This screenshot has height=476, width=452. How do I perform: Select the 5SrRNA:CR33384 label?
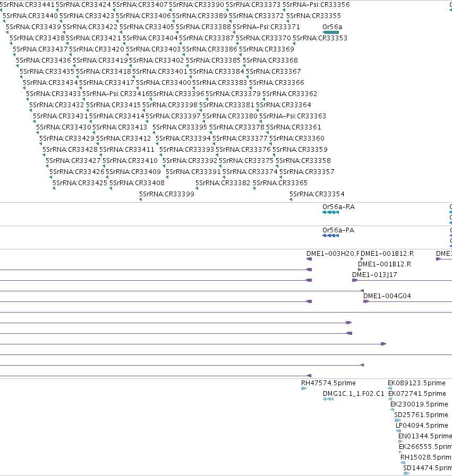coord(217,72)
